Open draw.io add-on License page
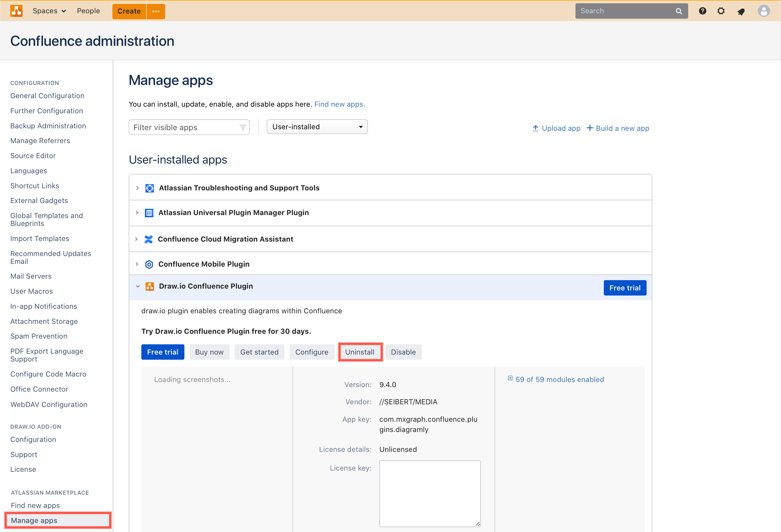Image resolution: width=781 pixels, height=532 pixels. click(x=23, y=469)
